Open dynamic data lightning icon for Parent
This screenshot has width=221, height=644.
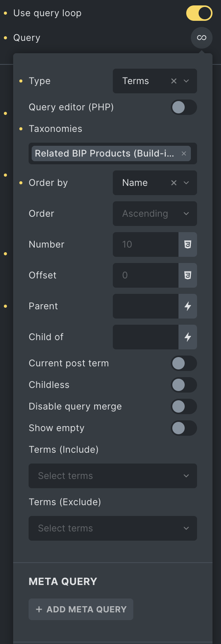[188, 306]
